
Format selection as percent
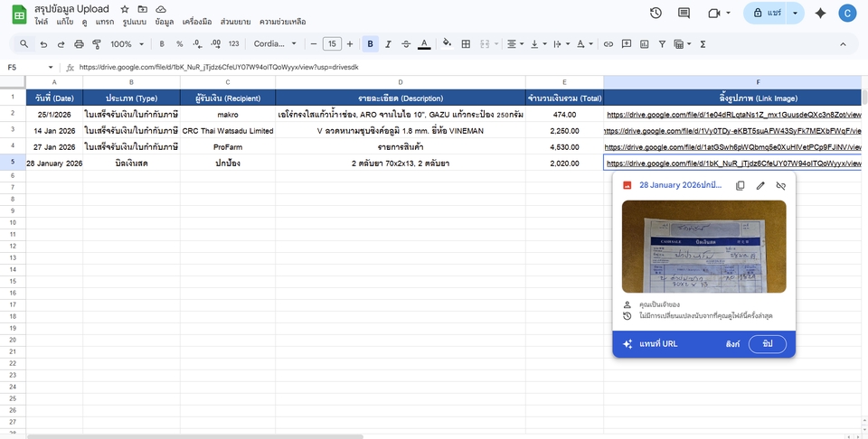(x=179, y=44)
